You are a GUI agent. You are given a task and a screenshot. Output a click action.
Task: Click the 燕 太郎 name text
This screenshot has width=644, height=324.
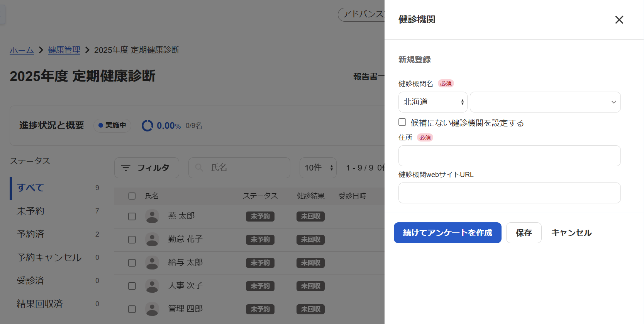point(181,216)
